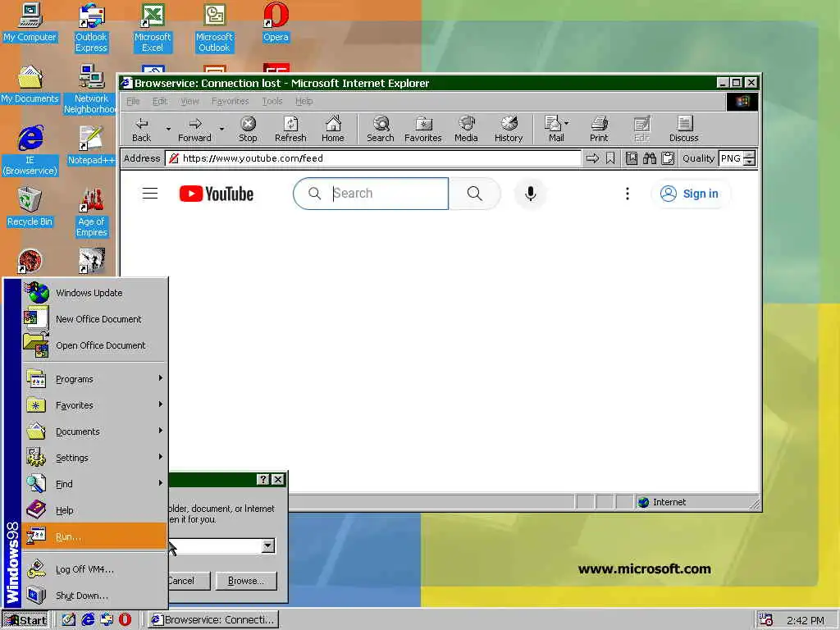Click the Mail toolbar icon
The height and width of the screenshot is (630, 840).
tap(554, 129)
